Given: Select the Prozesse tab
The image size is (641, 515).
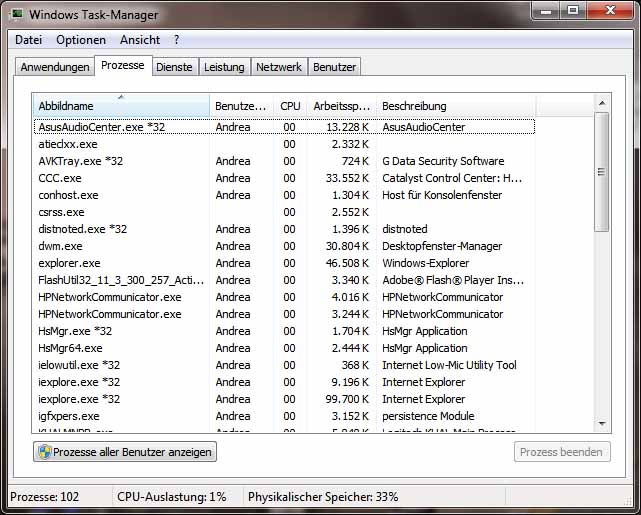Looking at the screenshot, I should coord(123,65).
